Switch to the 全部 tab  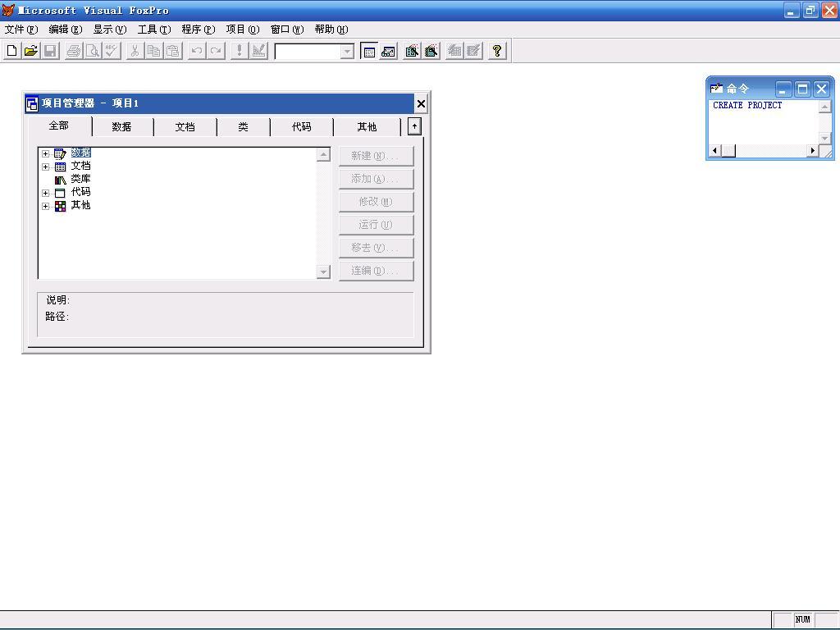[x=59, y=126]
